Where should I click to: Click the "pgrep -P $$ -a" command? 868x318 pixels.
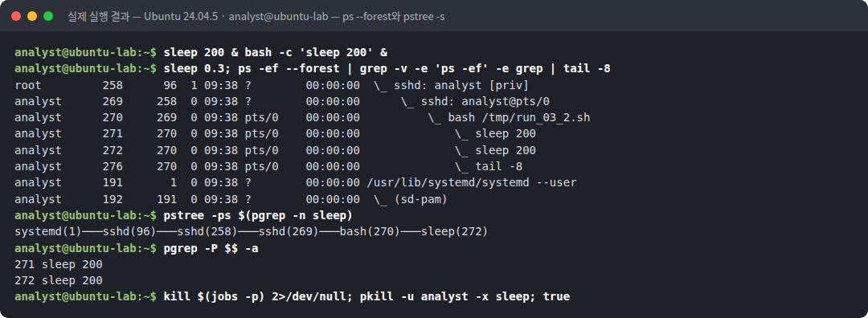[211, 248]
